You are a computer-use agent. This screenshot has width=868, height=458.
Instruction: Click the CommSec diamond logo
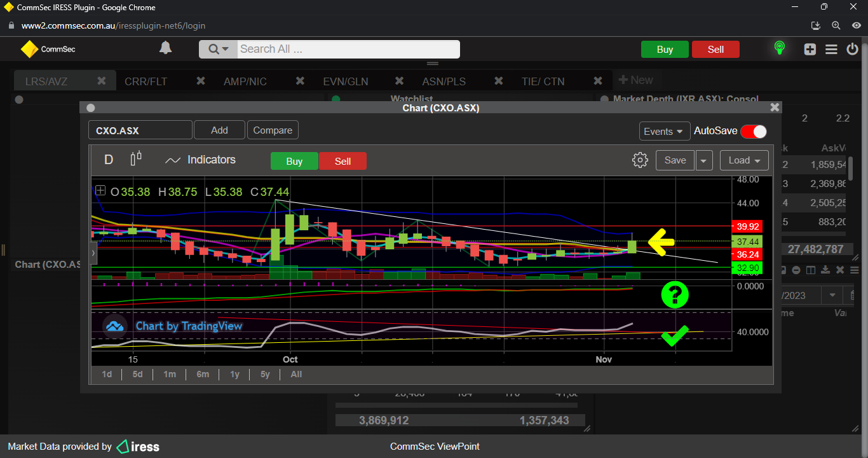point(29,49)
